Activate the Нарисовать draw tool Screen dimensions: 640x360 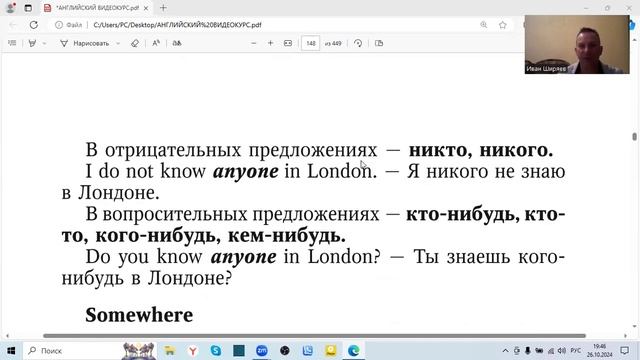pos(85,43)
